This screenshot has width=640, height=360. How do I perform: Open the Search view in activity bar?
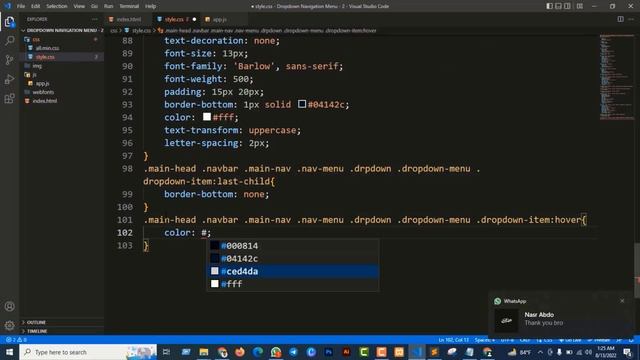[x=9, y=40]
